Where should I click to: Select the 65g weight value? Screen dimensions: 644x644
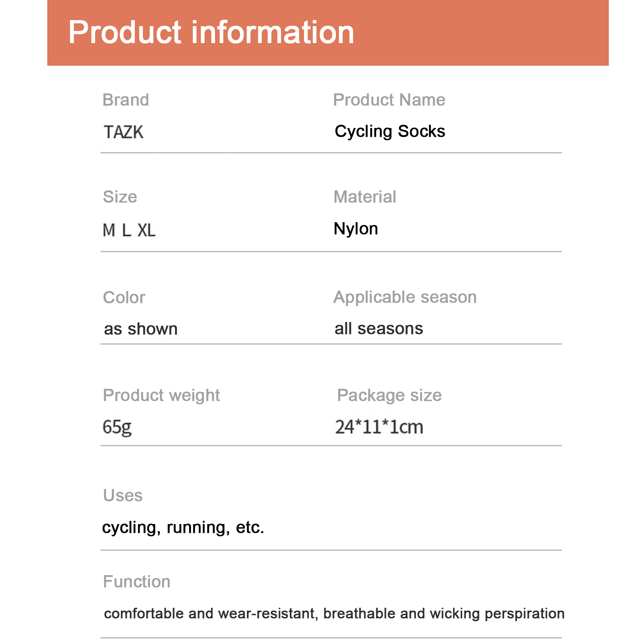[117, 427]
